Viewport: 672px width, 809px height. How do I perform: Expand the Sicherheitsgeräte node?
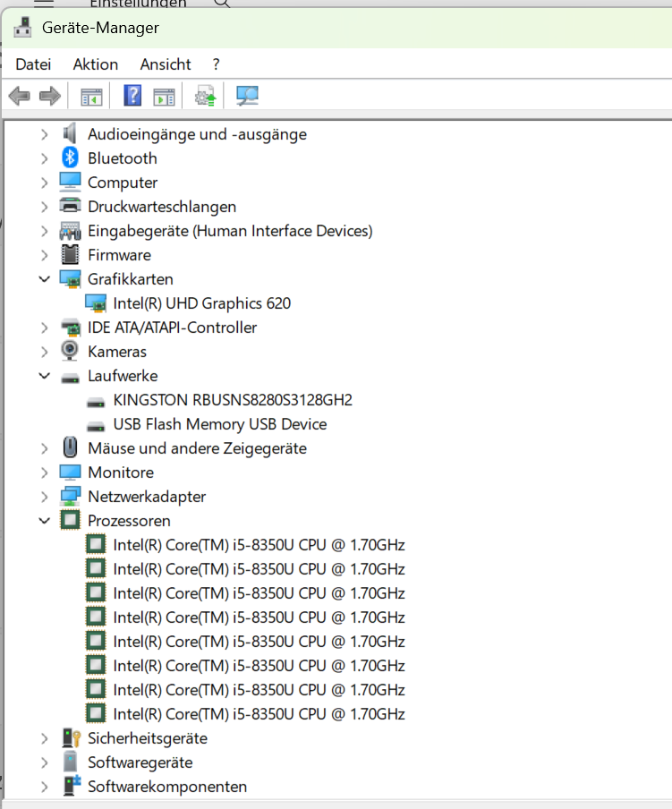(x=45, y=738)
